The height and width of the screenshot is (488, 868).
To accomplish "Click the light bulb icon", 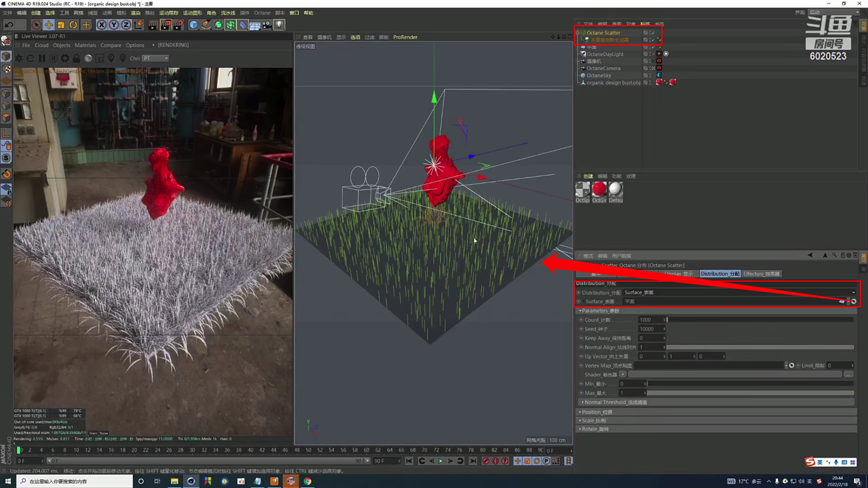I will pyautogui.click(x=279, y=25).
